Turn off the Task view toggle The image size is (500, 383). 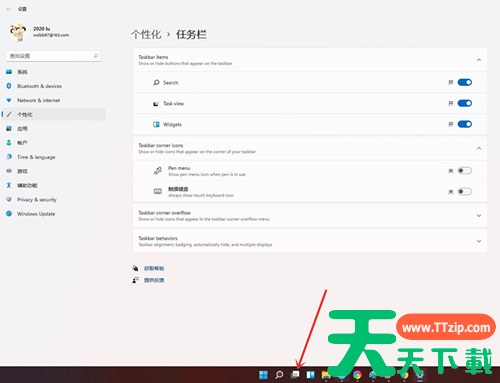click(465, 103)
